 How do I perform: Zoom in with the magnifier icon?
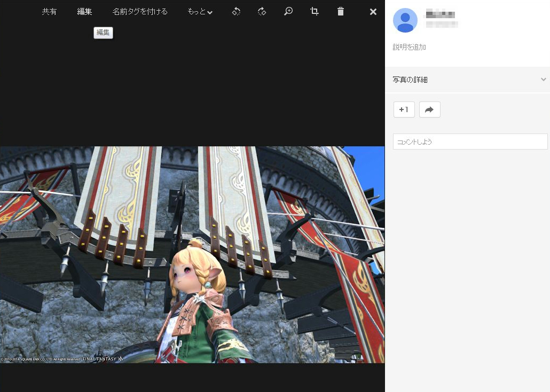(x=288, y=12)
